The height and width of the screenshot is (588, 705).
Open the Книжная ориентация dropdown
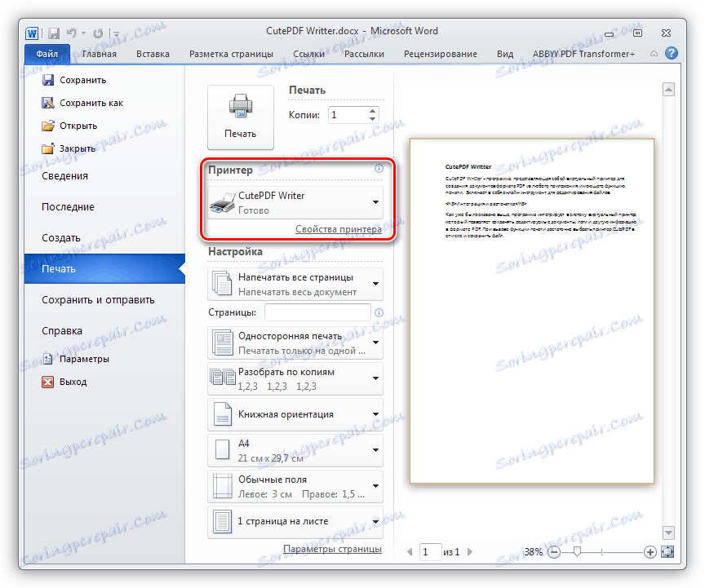[x=295, y=414]
